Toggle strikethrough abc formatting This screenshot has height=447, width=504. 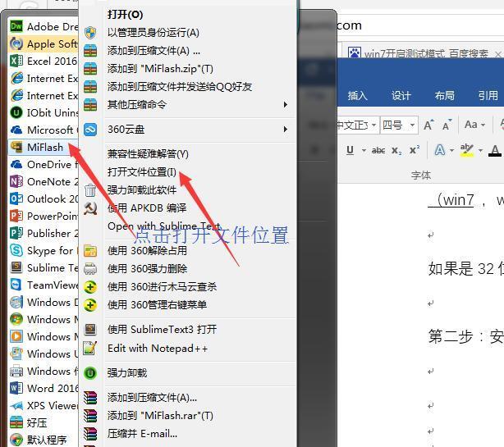[x=378, y=150]
